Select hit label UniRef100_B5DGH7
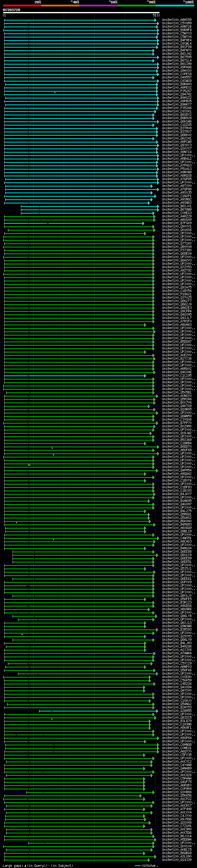Viewport: 197px width, 868px height. (177, 342)
